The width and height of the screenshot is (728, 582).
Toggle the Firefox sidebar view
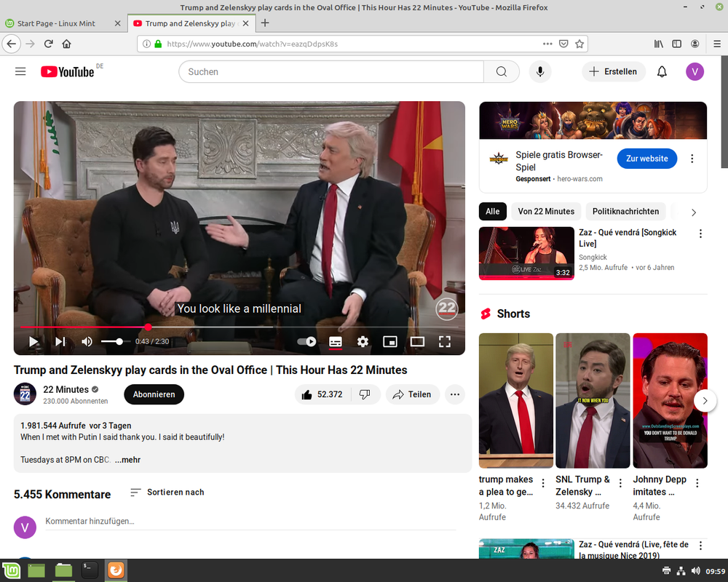point(677,44)
